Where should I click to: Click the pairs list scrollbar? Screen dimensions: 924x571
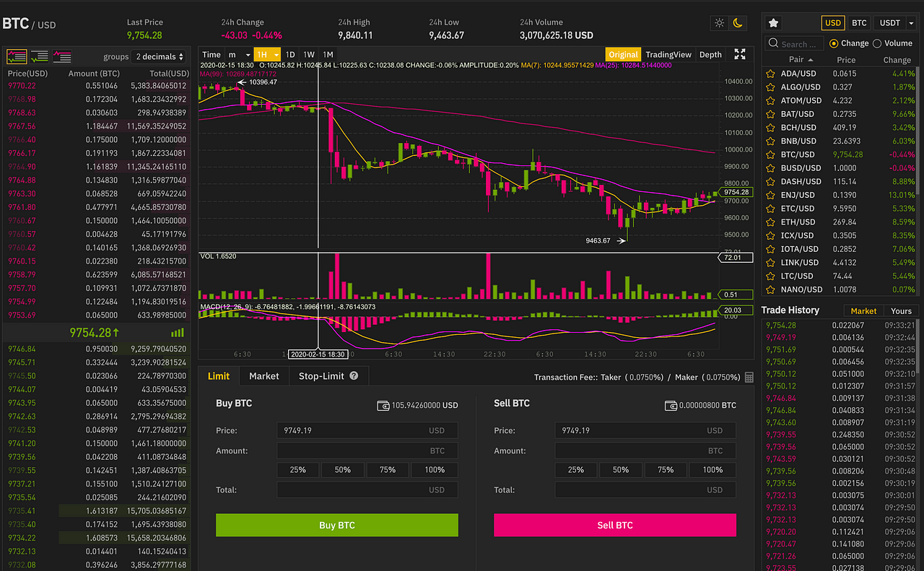click(918, 130)
